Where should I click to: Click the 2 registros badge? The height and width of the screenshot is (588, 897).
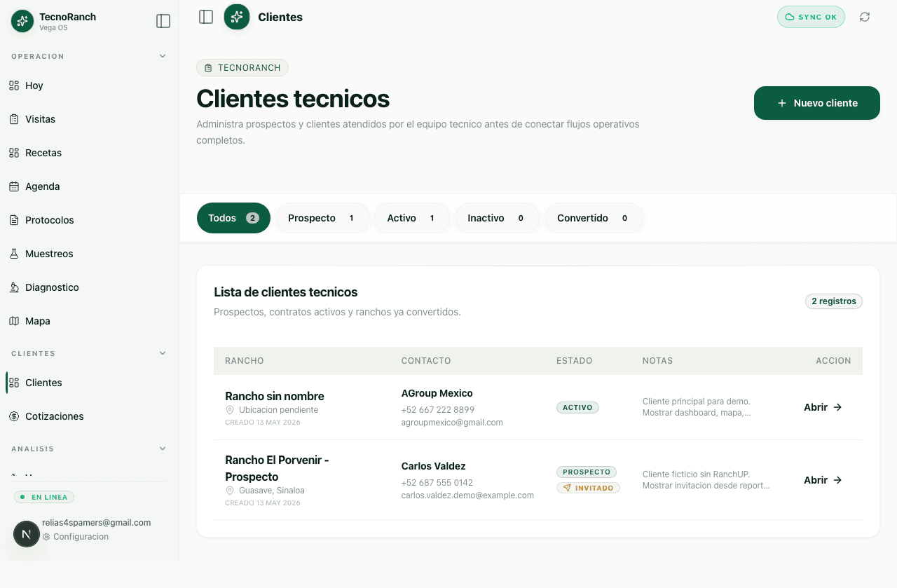coord(834,301)
